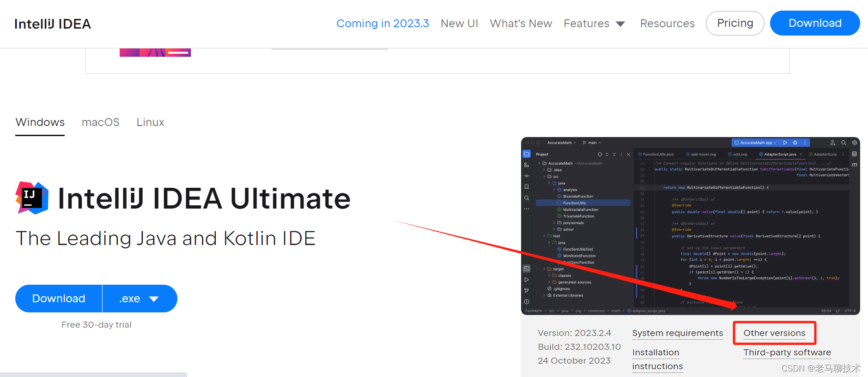The image size is (868, 377).
Task: Open AccurateMath project dropdown in IDE title bar
Action: click(x=562, y=143)
